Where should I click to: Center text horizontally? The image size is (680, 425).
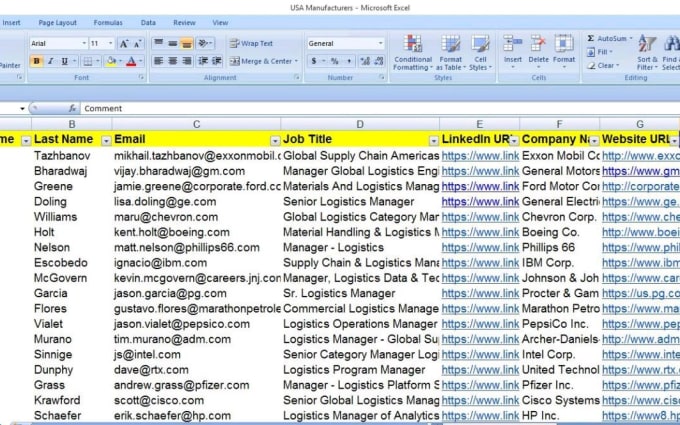[x=173, y=61]
